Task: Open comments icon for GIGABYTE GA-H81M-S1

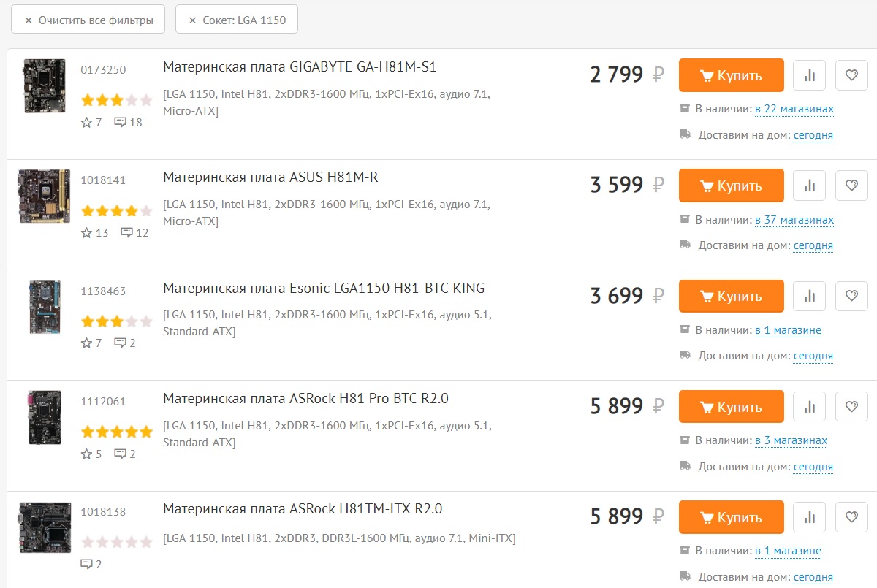Action: pyautogui.click(x=129, y=122)
